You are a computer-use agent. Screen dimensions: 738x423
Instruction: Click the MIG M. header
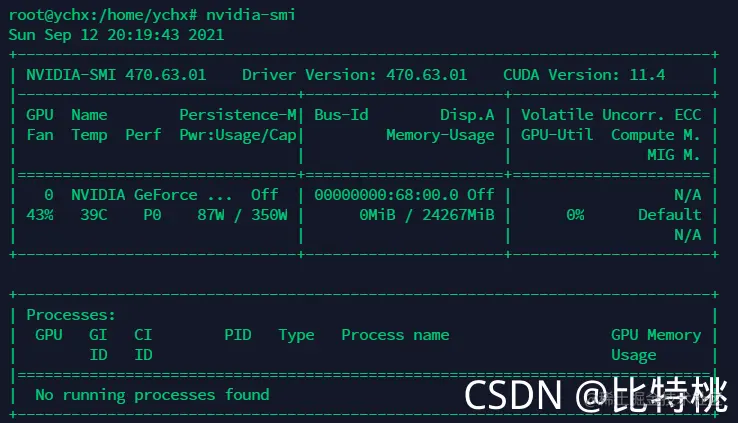(674, 155)
